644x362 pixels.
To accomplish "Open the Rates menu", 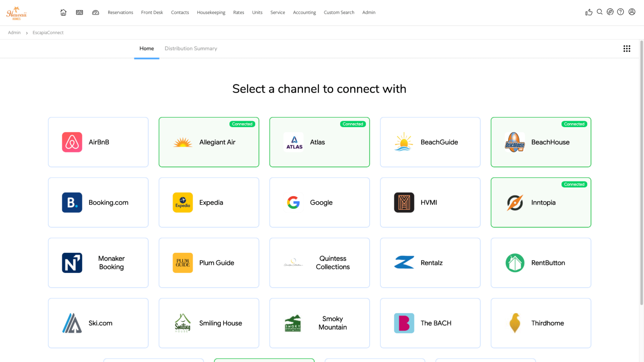I will click(x=238, y=13).
